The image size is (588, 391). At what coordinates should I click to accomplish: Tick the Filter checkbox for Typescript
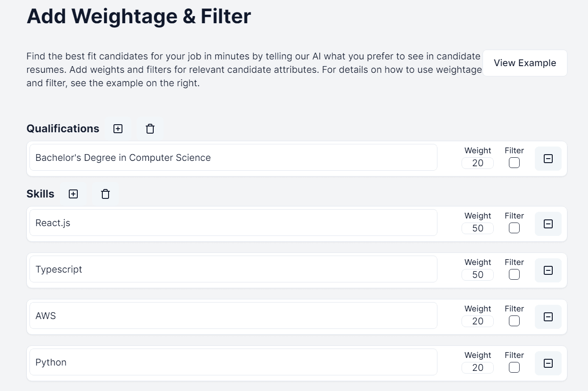coord(514,275)
